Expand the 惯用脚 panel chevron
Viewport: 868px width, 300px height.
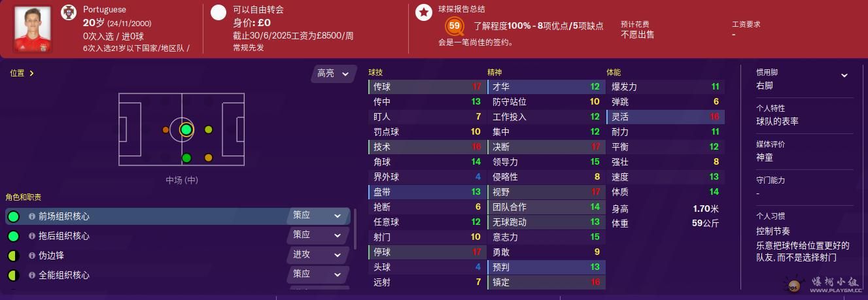click(x=844, y=76)
